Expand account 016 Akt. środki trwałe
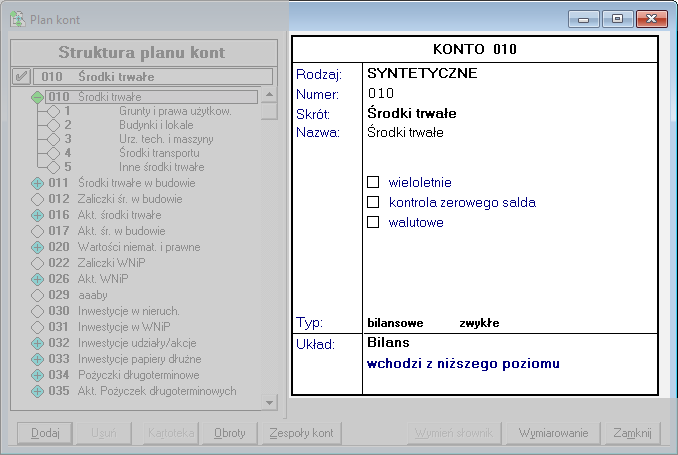678x455 pixels. click(x=38, y=215)
